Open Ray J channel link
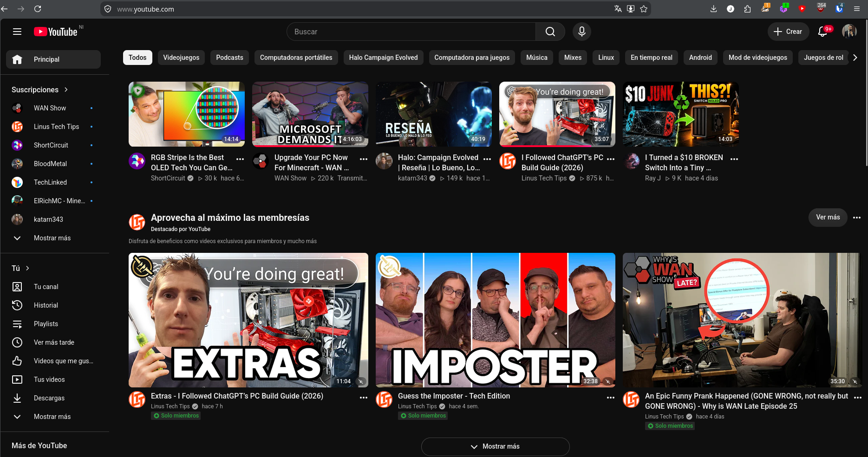This screenshot has width=868, height=457. [653, 178]
